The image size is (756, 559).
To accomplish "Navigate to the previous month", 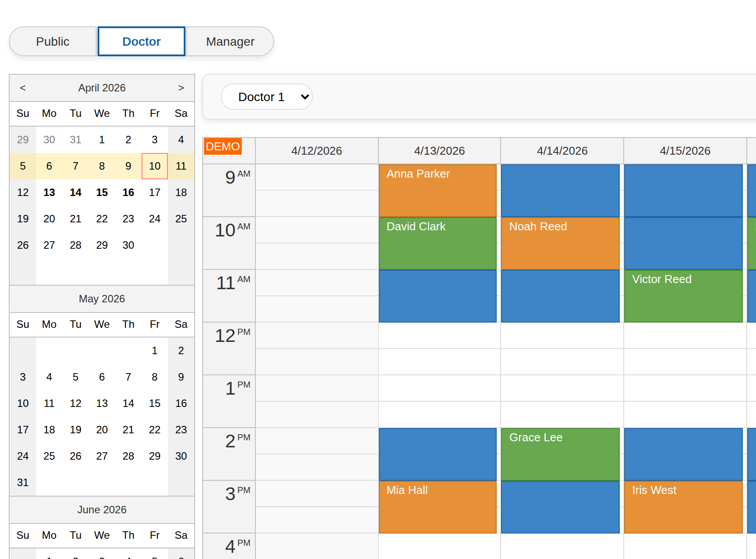I will tap(22, 88).
